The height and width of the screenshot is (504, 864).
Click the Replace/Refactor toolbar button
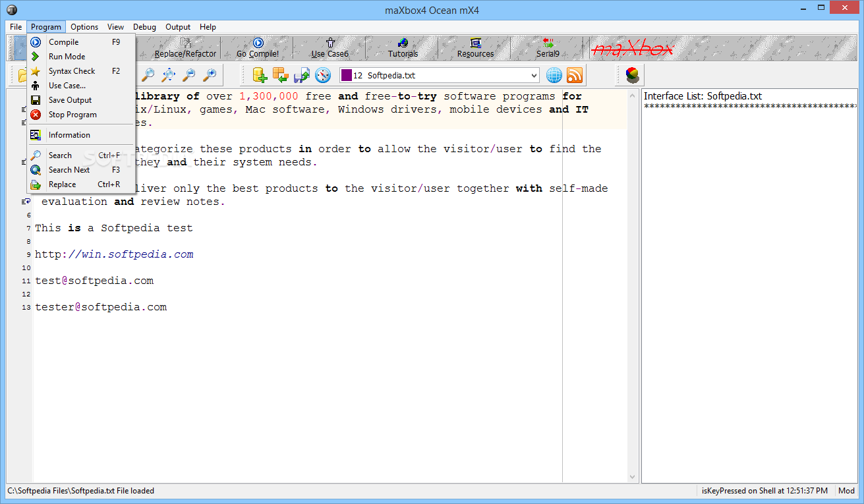185,49
